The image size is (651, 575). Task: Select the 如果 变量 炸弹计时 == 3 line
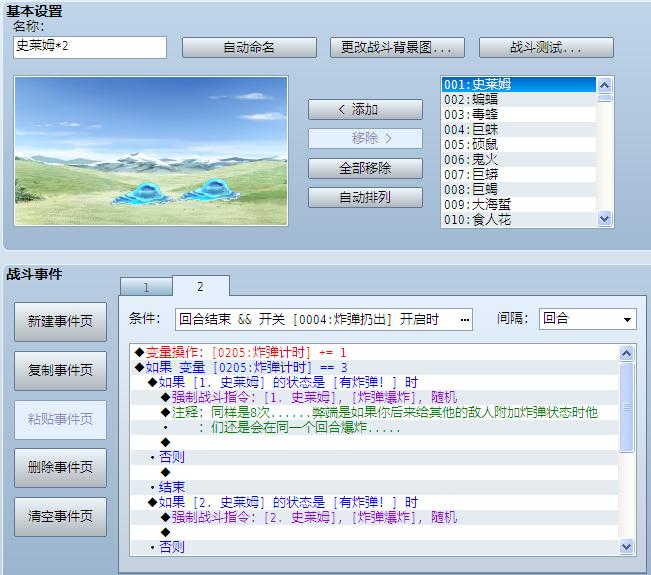point(375,368)
